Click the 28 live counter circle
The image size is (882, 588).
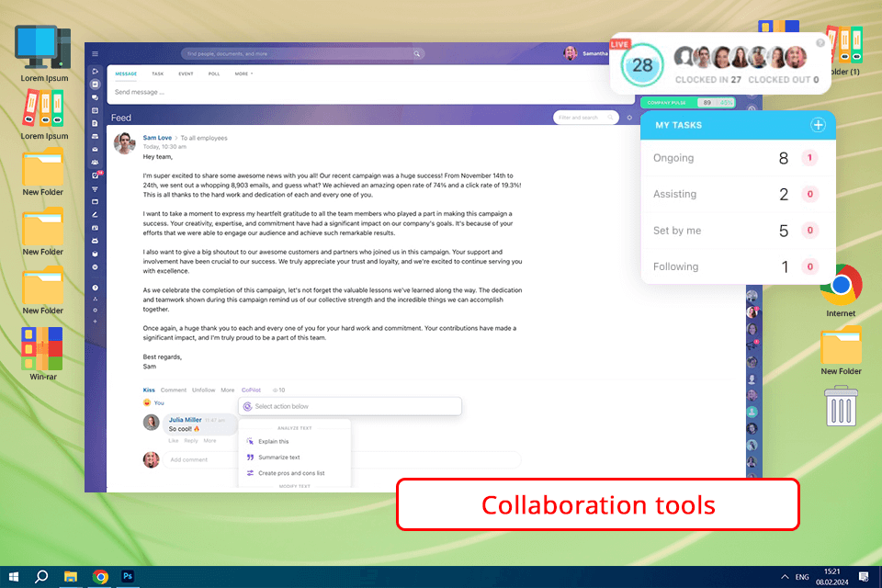[642, 65]
